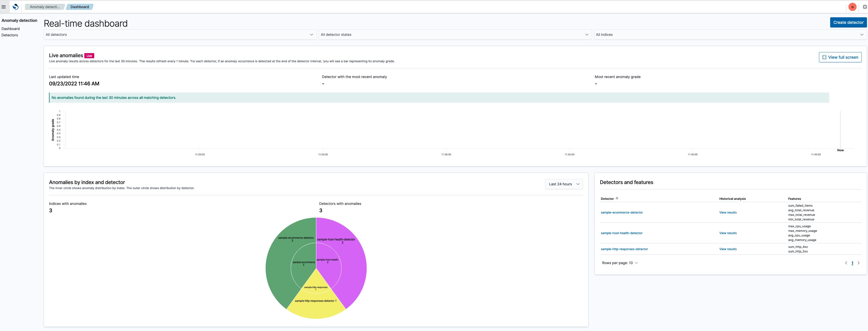Viewport: 868px width, 331px height.
Task: Expand the All indices filter
Action: pyautogui.click(x=730, y=34)
